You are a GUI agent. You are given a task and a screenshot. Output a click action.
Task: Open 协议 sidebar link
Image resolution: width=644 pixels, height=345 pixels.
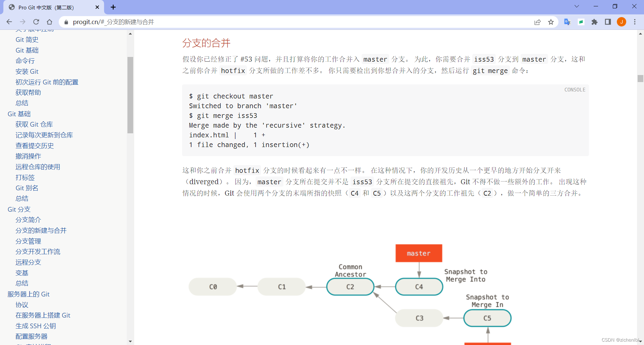[22, 305]
